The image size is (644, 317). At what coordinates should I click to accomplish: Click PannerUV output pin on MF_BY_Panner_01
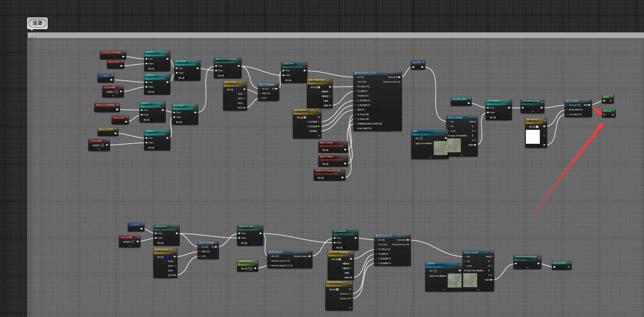pos(408,240)
